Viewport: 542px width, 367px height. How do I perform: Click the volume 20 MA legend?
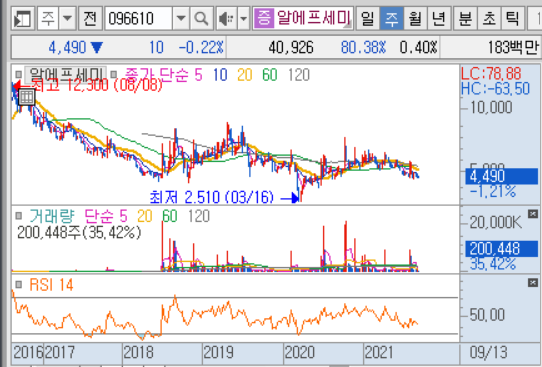144,216
